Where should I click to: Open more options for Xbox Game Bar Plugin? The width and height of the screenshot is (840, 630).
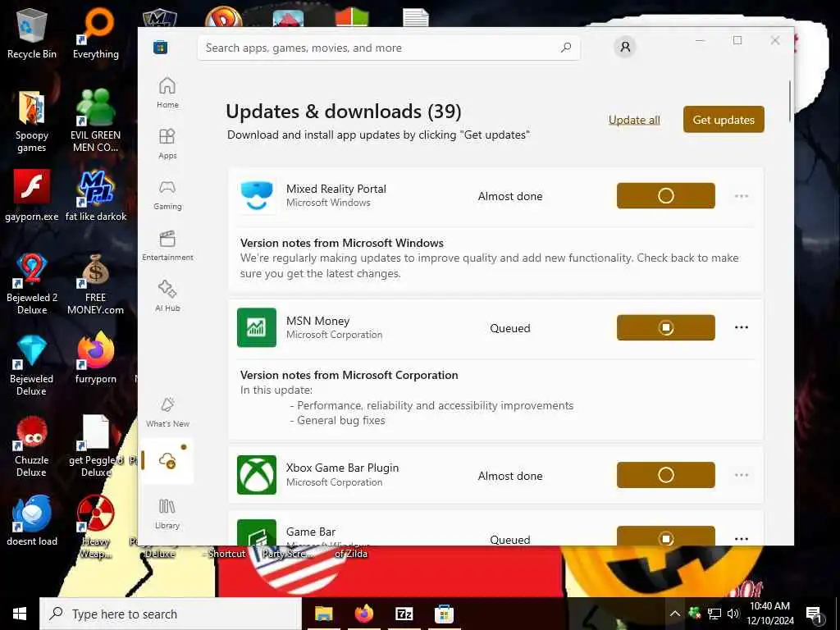(742, 475)
